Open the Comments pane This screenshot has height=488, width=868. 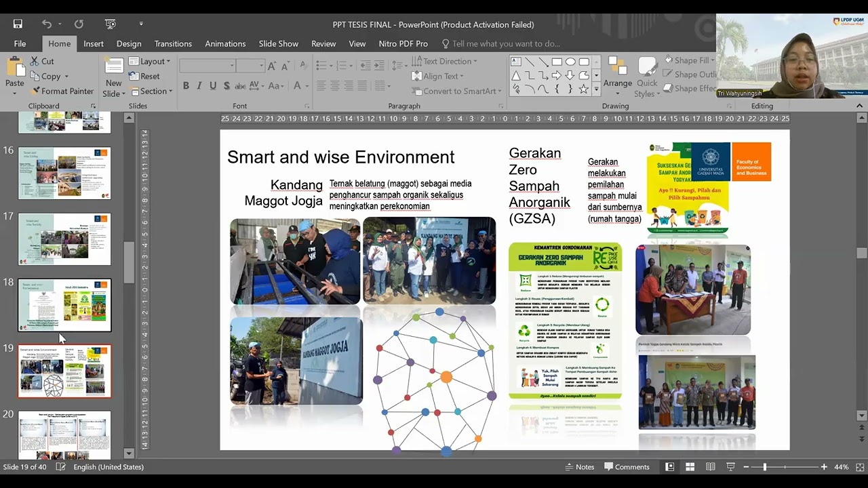(627, 467)
